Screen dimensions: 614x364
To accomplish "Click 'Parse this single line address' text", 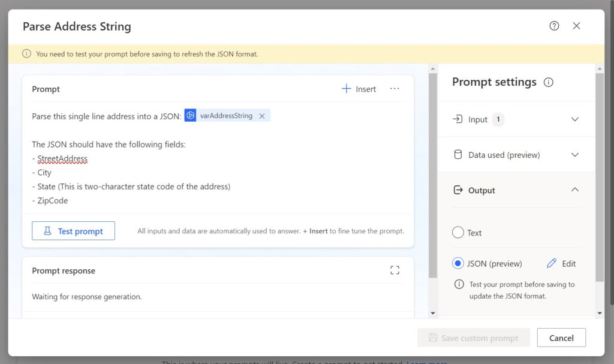I will pos(83,116).
